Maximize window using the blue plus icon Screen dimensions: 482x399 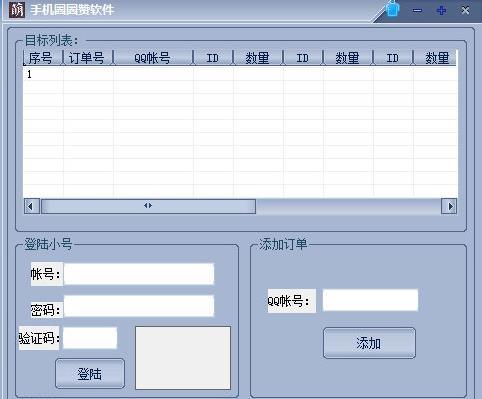click(x=441, y=10)
